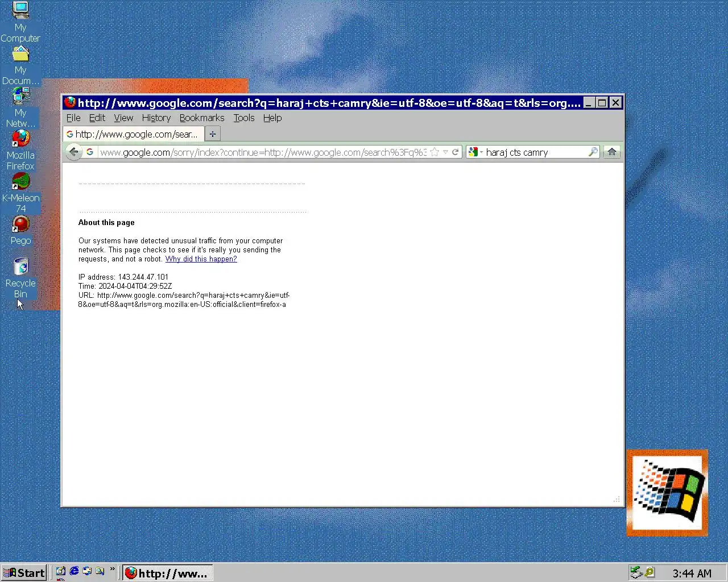728x582 pixels.
Task: Go to the Firefox home page
Action: click(612, 152)
